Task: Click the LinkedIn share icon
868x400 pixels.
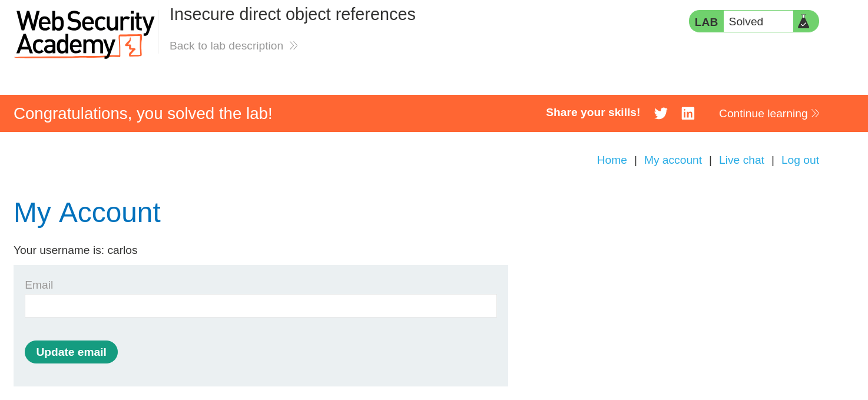Action: pos(688,113)
